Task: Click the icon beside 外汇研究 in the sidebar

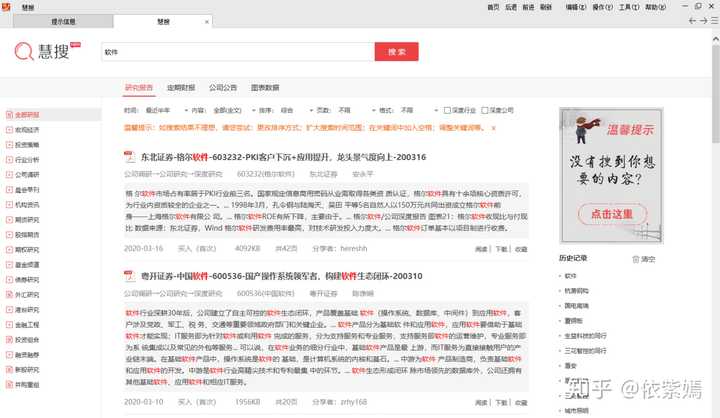Action: point(9,294)
